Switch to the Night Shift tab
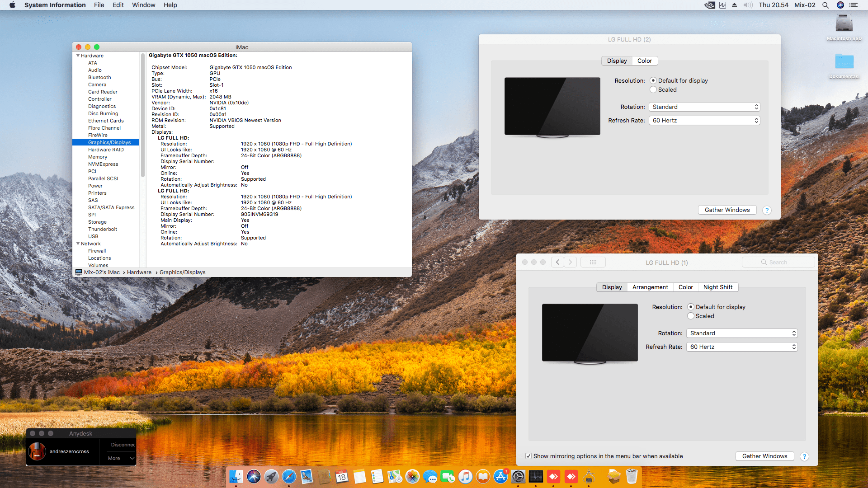 coord(717,287)
